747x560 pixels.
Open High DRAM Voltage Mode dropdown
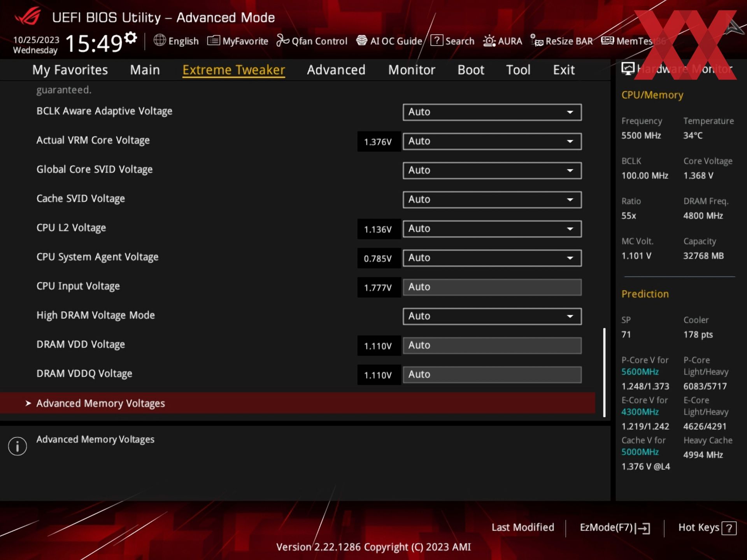[x=492, y=316]
